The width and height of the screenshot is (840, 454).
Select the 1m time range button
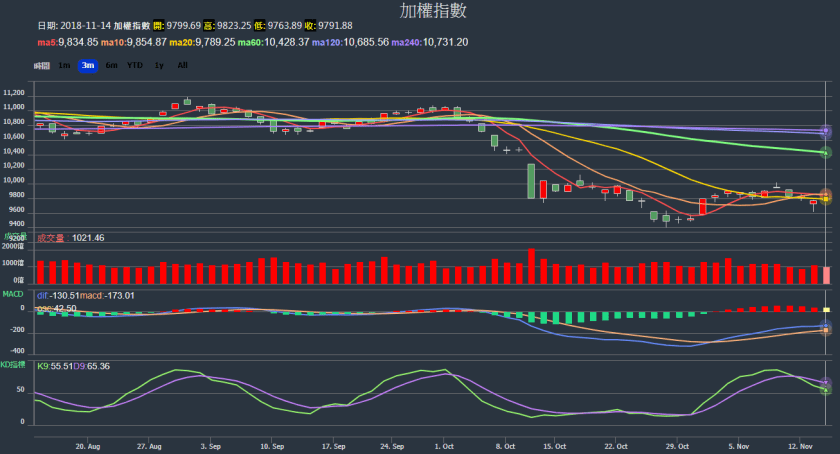pos(64,65)
